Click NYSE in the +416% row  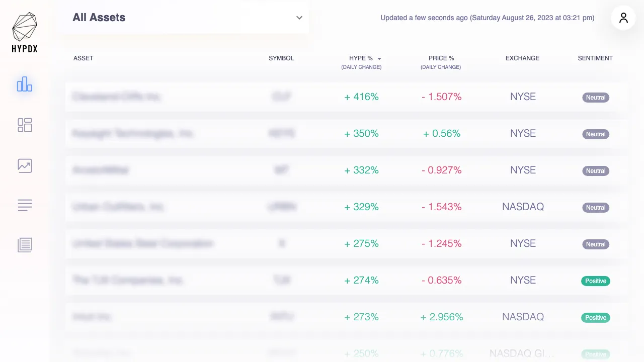tap(523, 97)
